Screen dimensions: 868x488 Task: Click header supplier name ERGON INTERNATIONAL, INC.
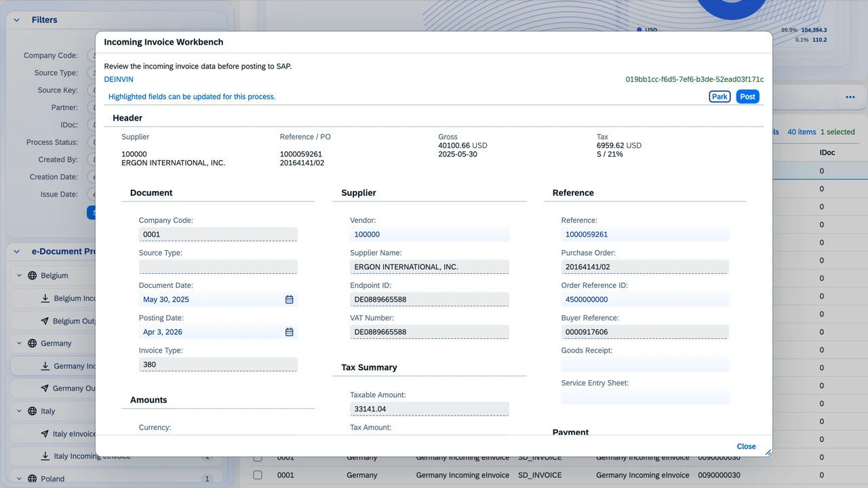[173, 163]
